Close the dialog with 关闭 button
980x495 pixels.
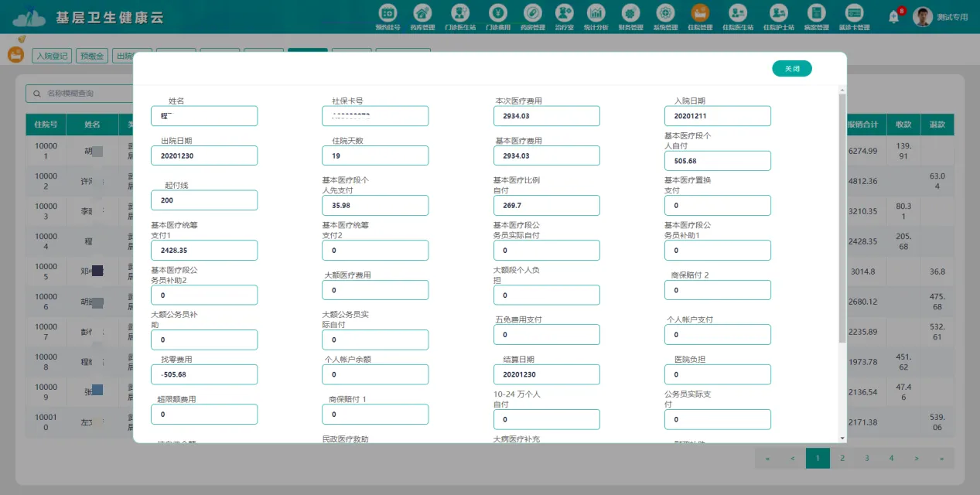click(792, 69)
